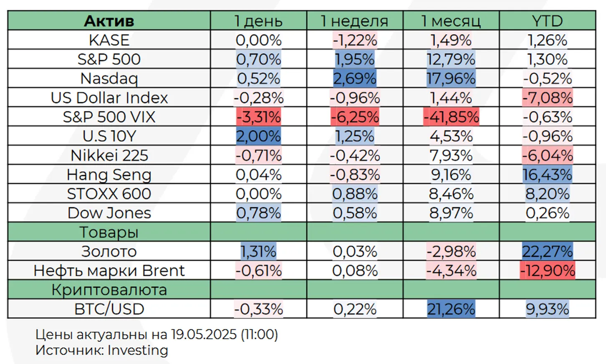Screen dimensions: 606x364
Task: Click the red -41,85% VIX cell
Action: click(451, 117)
